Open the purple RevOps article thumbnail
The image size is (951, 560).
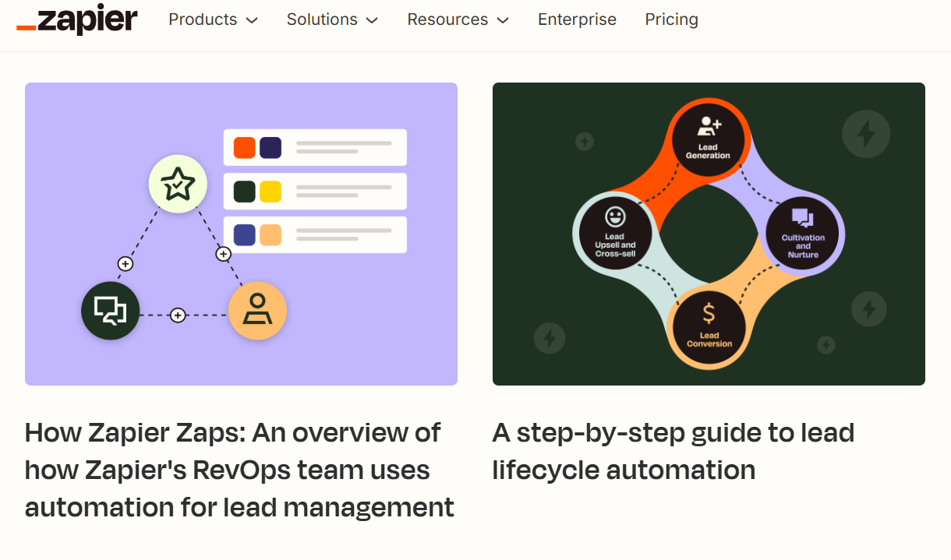(x=241, y=234)
